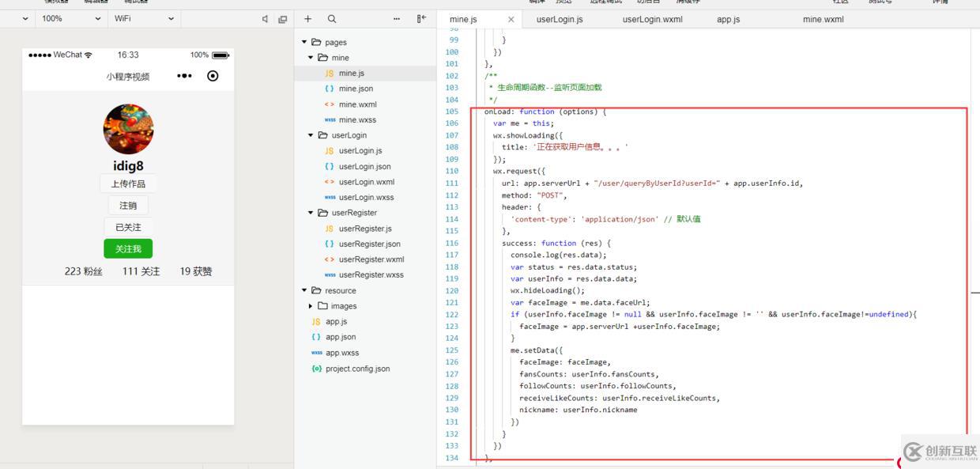Mute simulator with the speaker icon
This screenshot has height=469, width=980.
point(265,19)
